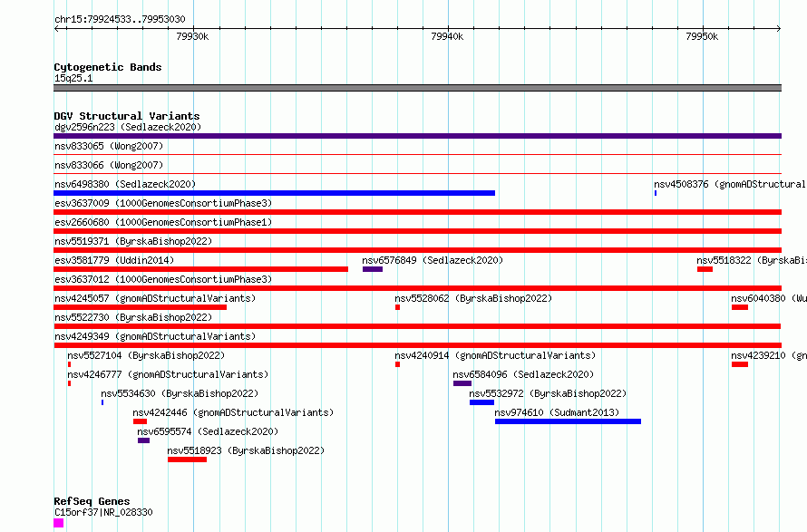Open the nsv833066 (Wong2007) variant
The image size is (807, 532).
coord(109,165)
